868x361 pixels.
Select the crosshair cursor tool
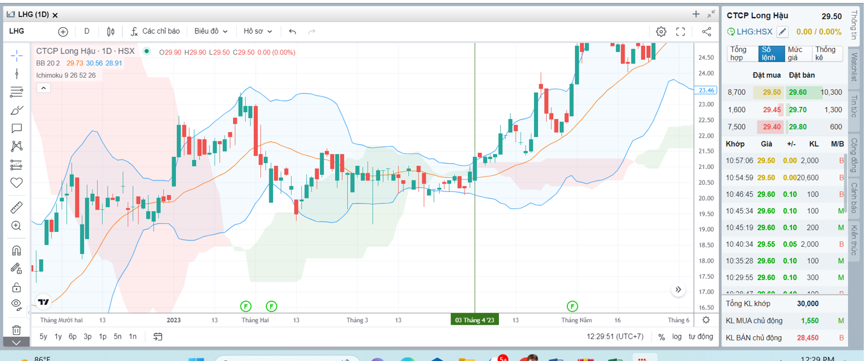[x=16, y=56]
